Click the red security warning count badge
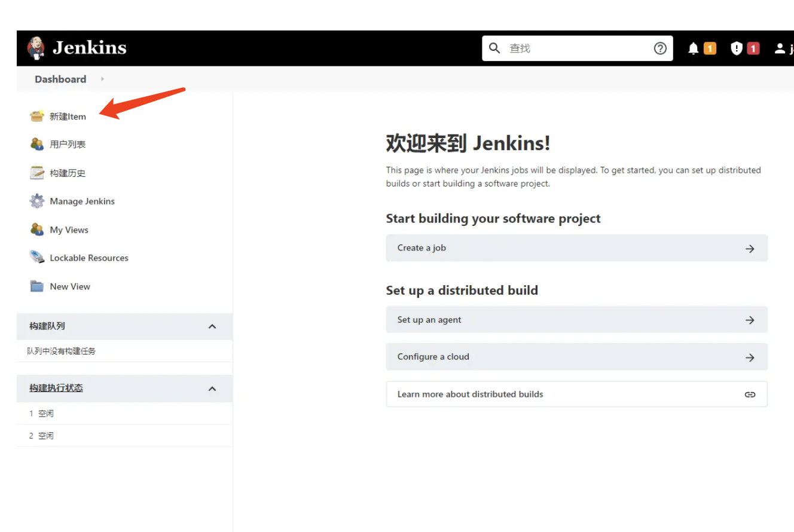Screen dimensions: 794x532 753,48
